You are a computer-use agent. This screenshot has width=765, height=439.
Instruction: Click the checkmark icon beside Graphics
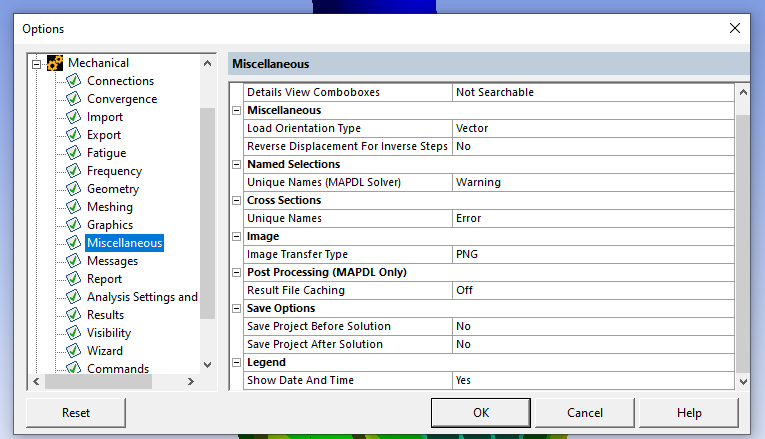click(73, 225)
